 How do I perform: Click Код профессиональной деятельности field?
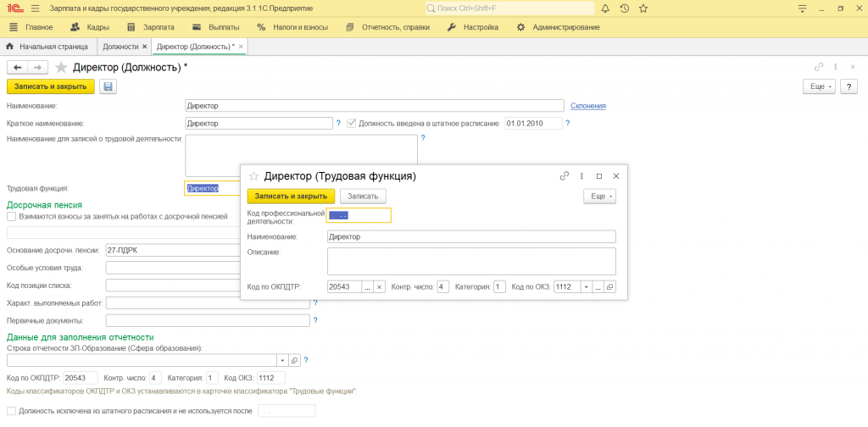click(359, 215)
